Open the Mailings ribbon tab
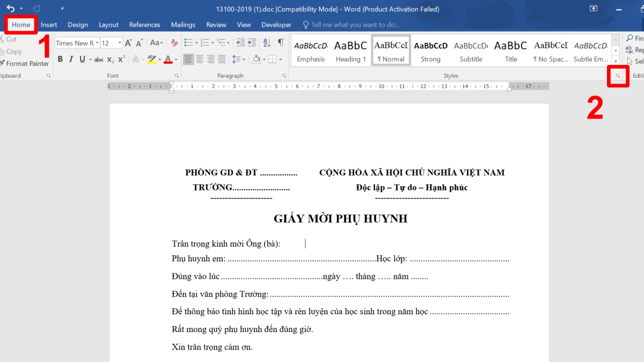 click(183, 25)
